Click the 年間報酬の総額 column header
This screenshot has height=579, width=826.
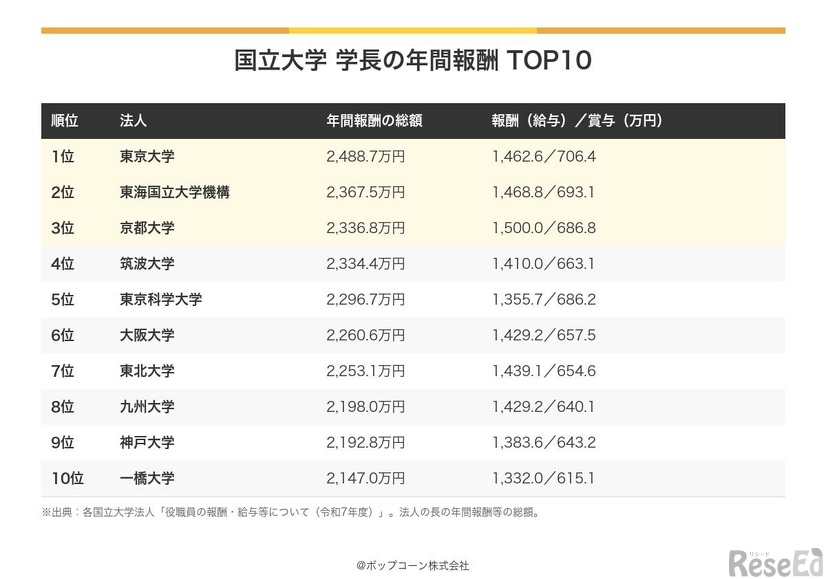pyautogui.click(x=374, y=121)
